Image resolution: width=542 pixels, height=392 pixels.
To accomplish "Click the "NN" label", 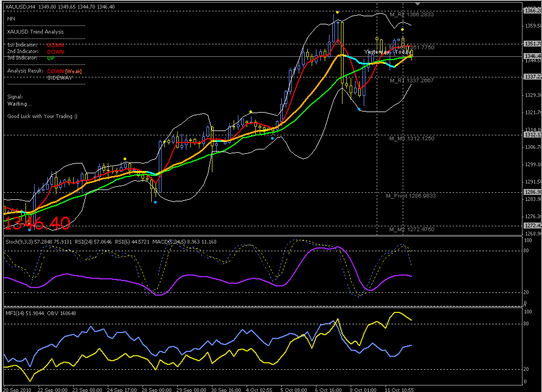I will coord(11,18).
